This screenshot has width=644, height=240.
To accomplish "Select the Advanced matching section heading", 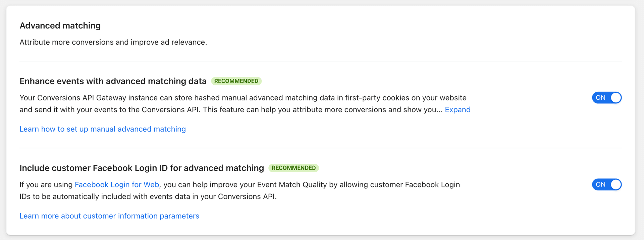I will (60, 25).
